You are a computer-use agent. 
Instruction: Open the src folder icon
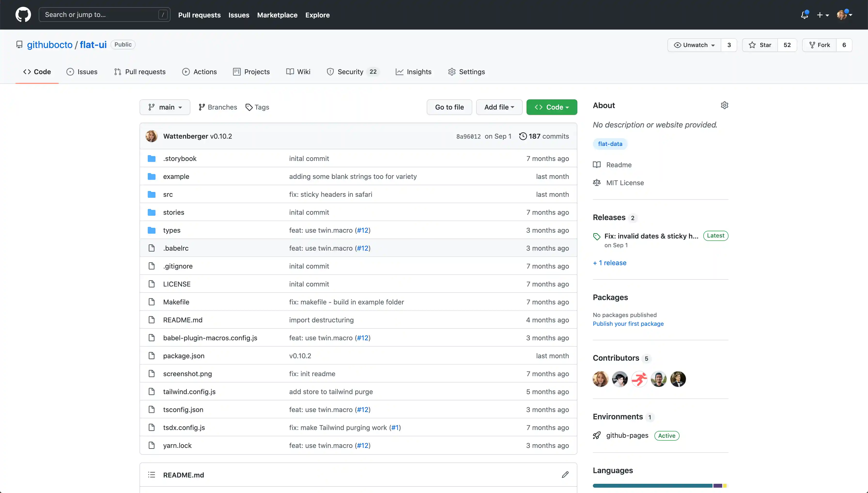pos(152,194)
